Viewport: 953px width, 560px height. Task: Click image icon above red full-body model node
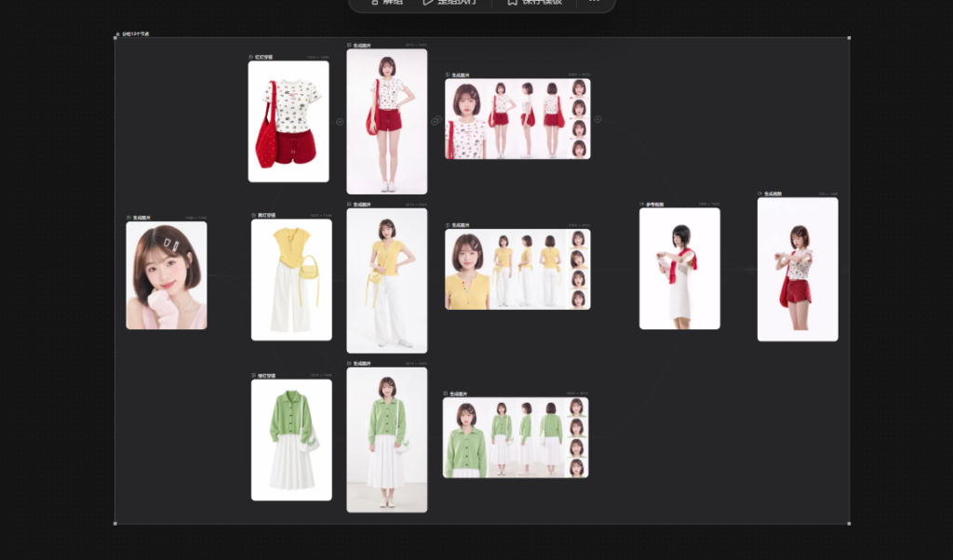tap(350, 45)
